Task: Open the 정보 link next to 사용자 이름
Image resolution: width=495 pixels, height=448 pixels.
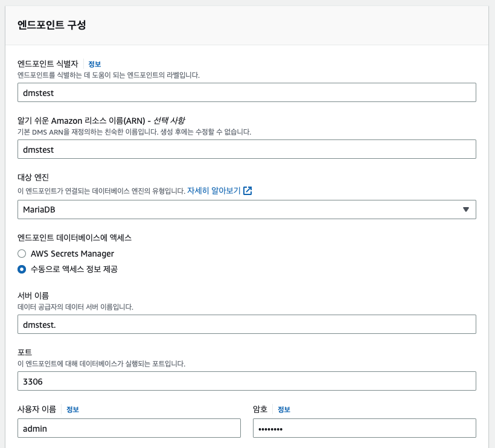Action: 72,409
